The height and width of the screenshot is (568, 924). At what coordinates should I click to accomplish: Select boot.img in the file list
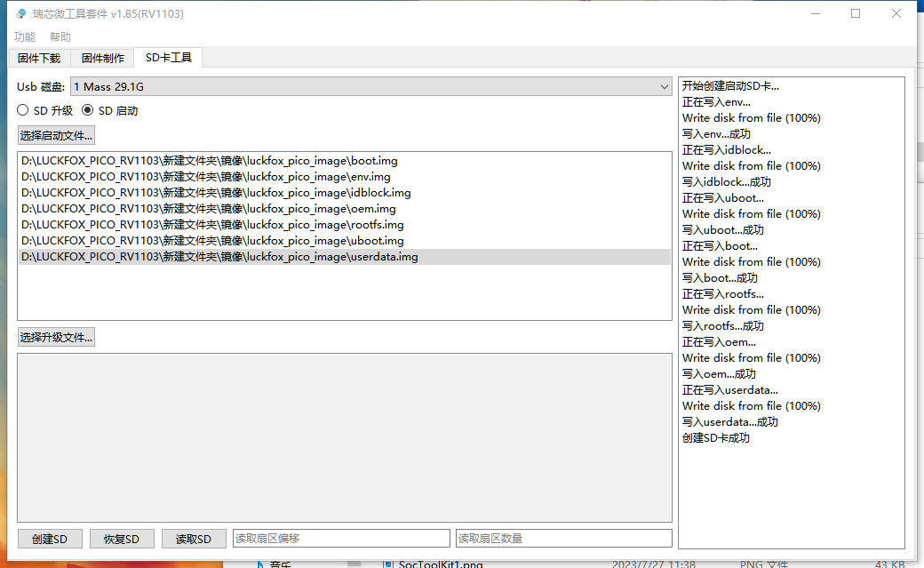pos(344,160)
